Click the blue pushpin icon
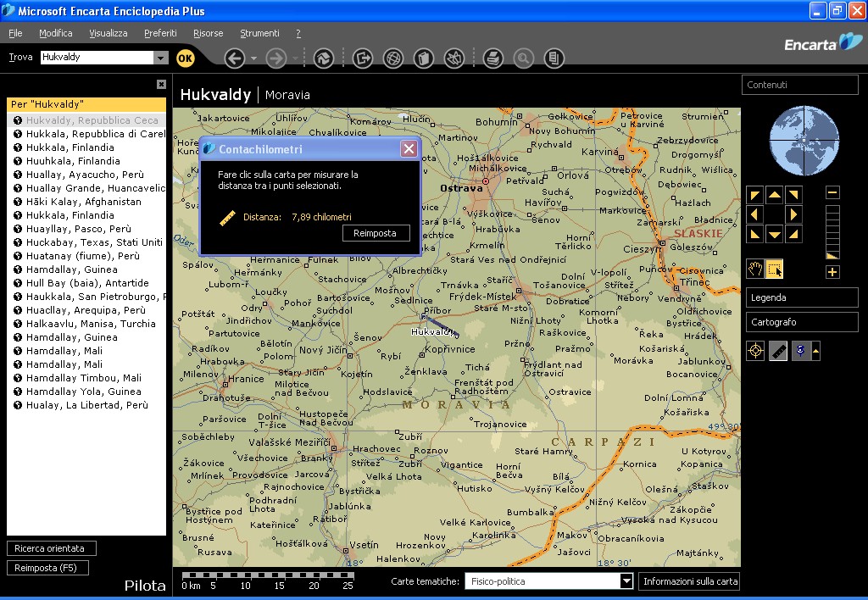Screen dimensions: 868x600 800,351
